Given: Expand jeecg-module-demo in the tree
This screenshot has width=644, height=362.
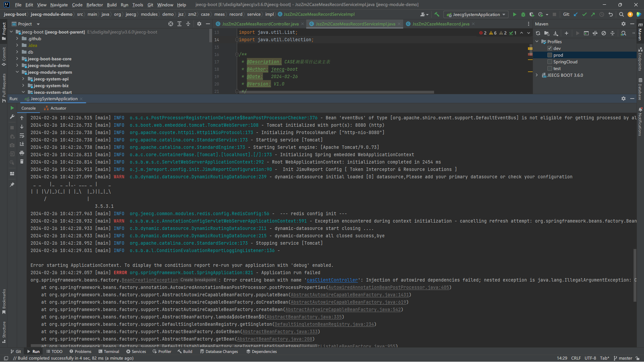Looking at the screenshot, I should 17,65.
